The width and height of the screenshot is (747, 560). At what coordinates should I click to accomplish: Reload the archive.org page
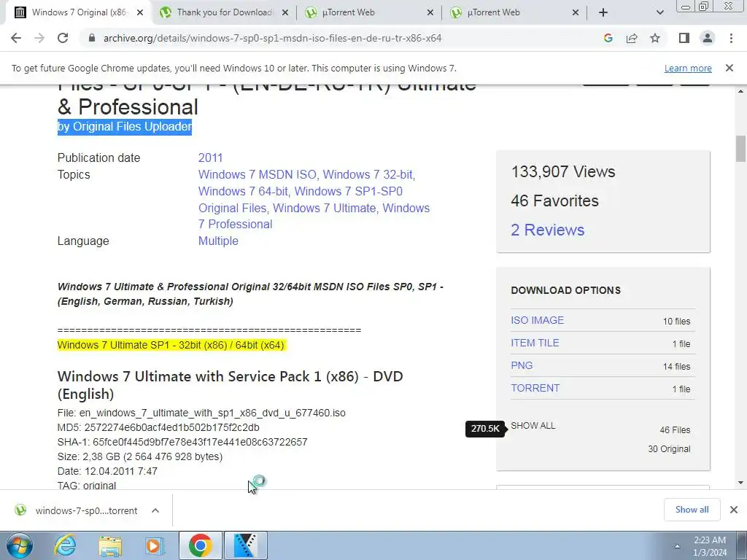pos(63,38)
